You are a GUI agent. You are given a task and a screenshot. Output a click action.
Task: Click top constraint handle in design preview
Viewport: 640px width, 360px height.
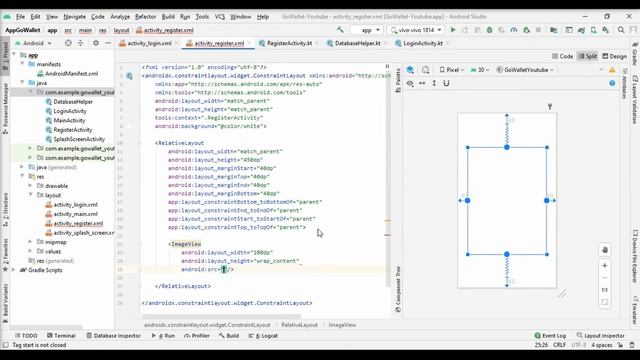click(507, 147)
